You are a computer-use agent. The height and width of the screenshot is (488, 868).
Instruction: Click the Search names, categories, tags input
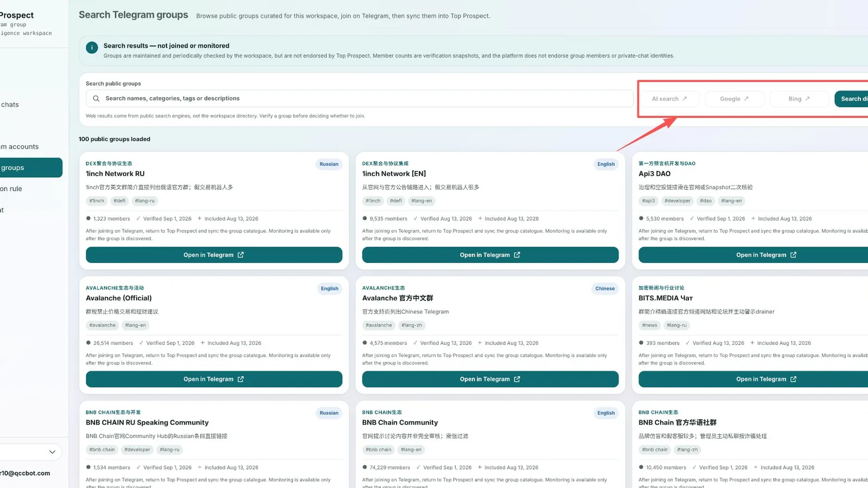click(x=360, y=99)
